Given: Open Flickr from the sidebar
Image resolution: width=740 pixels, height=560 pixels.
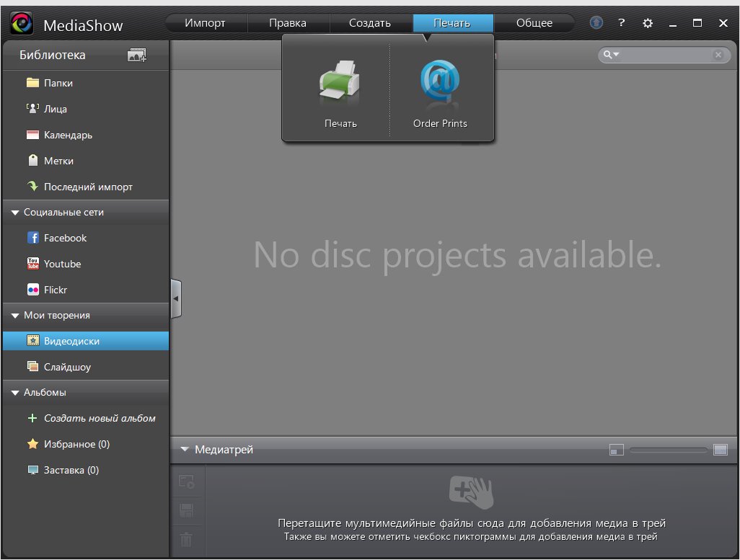Looking at the screenshot, I should pyautogui.click(x=56, y=290).
